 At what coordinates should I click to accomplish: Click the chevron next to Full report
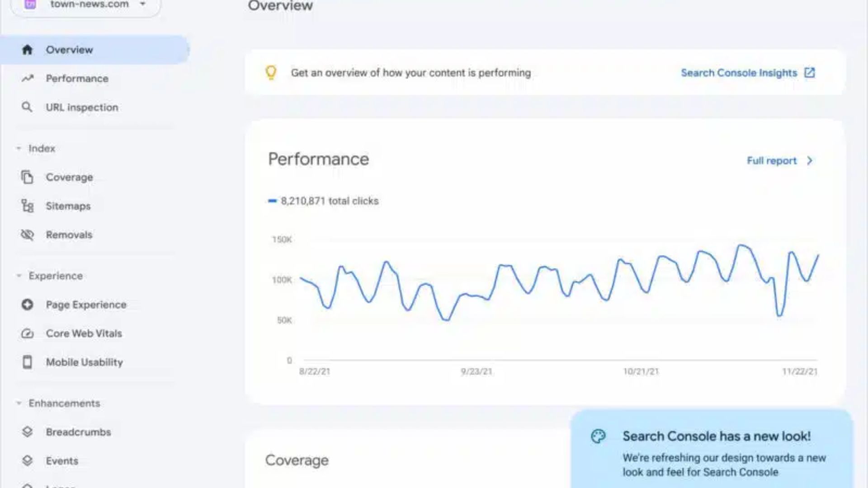(810, 161)
